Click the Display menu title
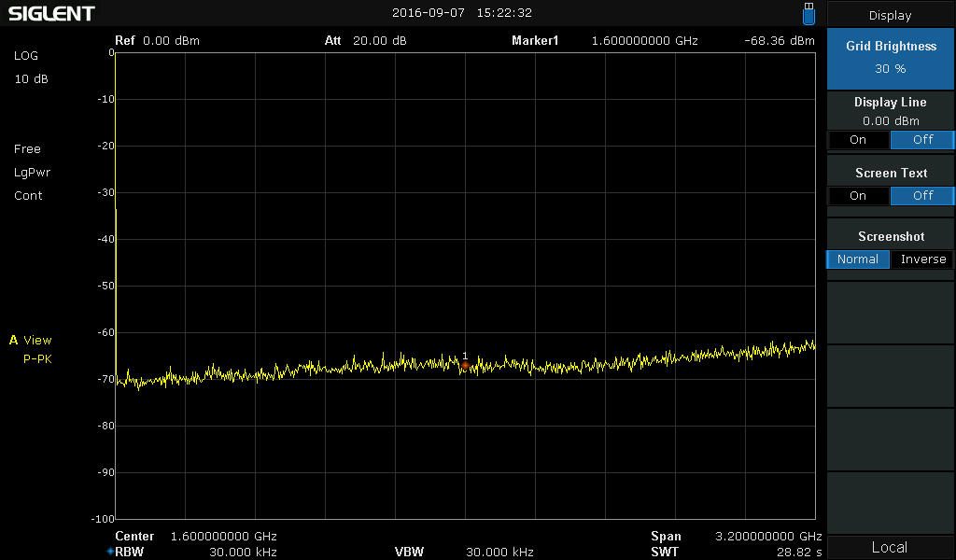956x560 pixels. point(890,16)
